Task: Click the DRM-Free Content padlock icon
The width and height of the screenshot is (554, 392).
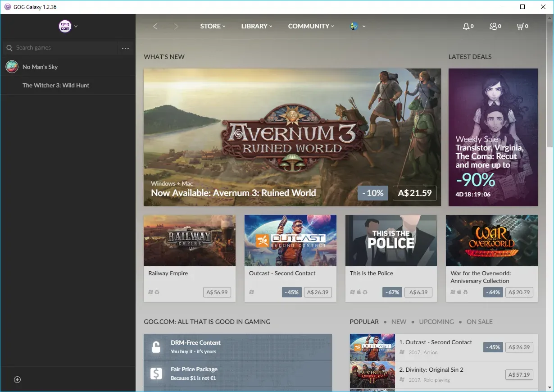Action: click(156, 347)
